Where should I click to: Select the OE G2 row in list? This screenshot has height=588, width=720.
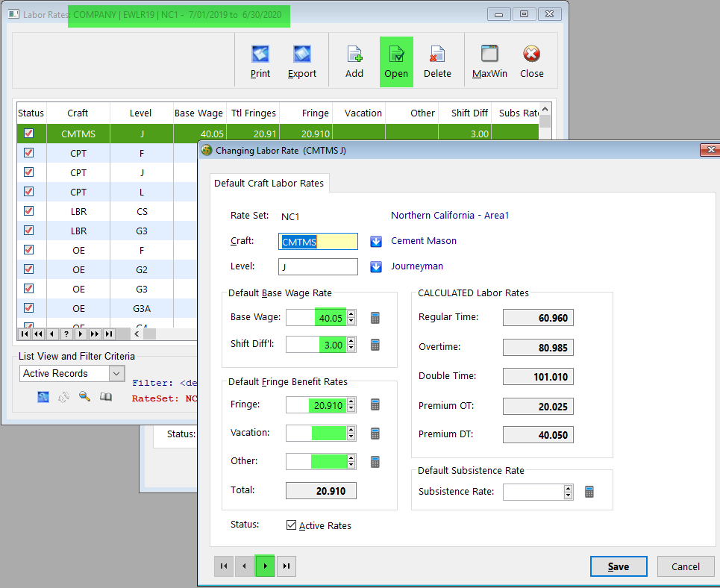107,269
